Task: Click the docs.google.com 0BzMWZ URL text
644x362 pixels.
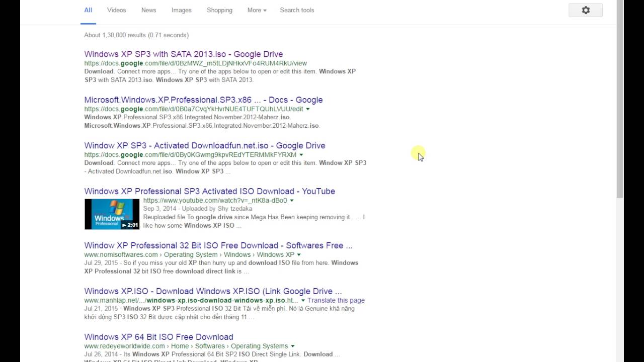Action: pyautogui.click(x=195, y=63)
